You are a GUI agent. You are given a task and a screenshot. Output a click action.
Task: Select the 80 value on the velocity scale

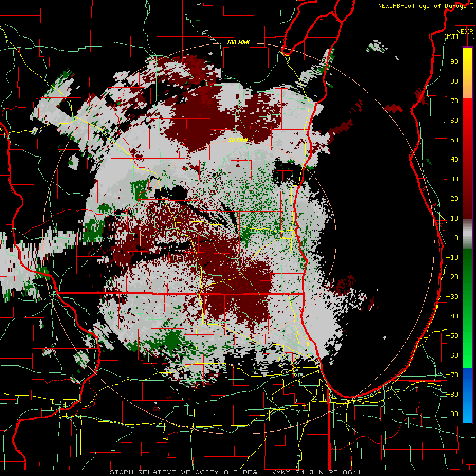pos(454,81)
